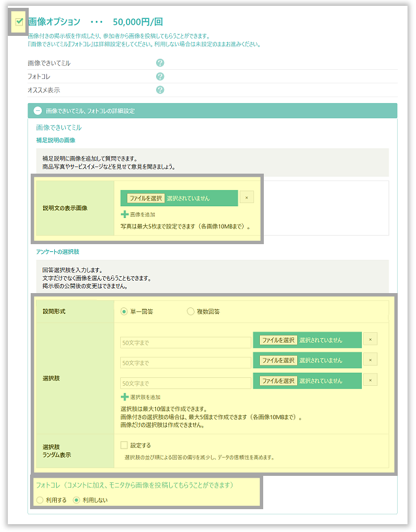
Task: Click ファイルを選択 for the third 選択肢
Action: 278,381
